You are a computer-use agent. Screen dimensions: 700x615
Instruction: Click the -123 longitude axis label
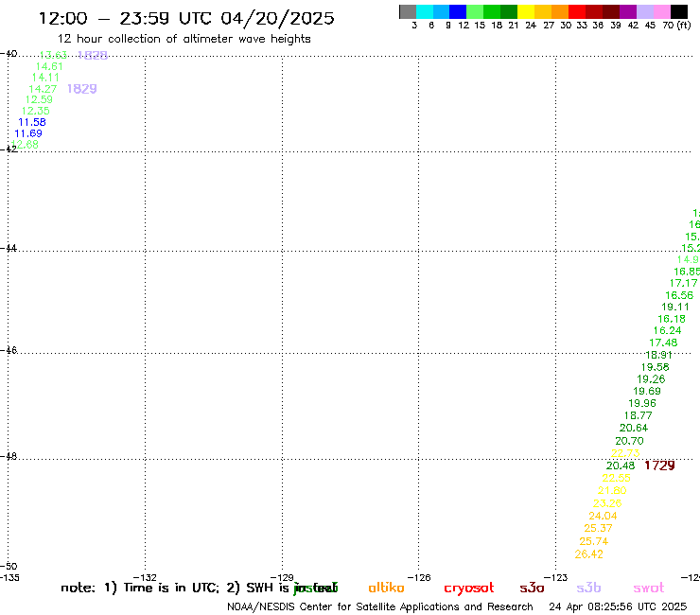556,577
